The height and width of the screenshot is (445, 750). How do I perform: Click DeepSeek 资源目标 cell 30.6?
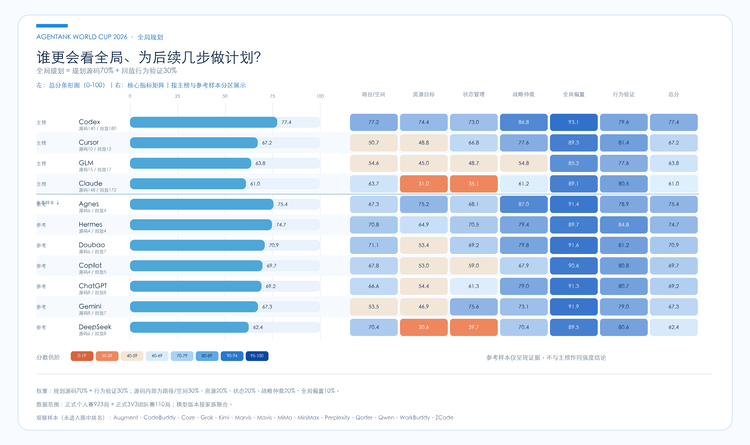pos(424,327)
